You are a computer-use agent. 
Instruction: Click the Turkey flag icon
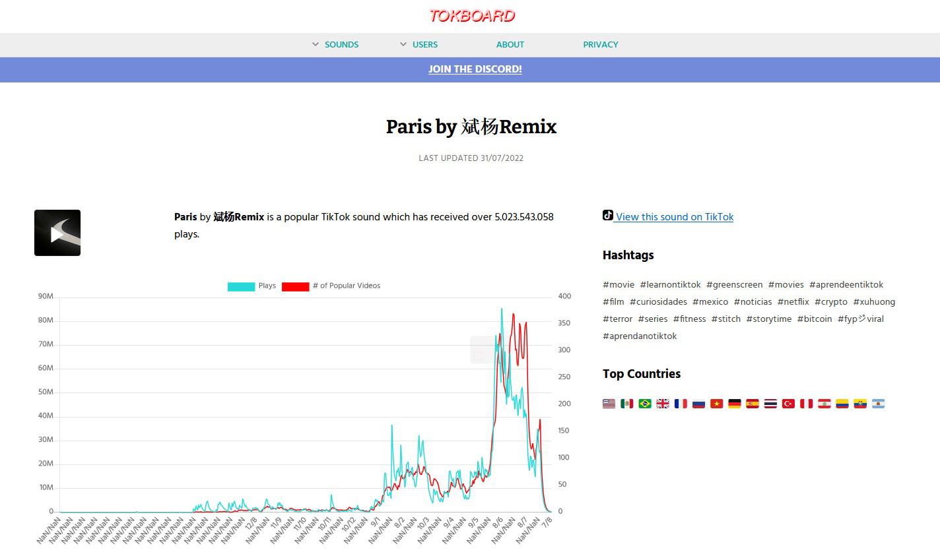coord(788,404)
